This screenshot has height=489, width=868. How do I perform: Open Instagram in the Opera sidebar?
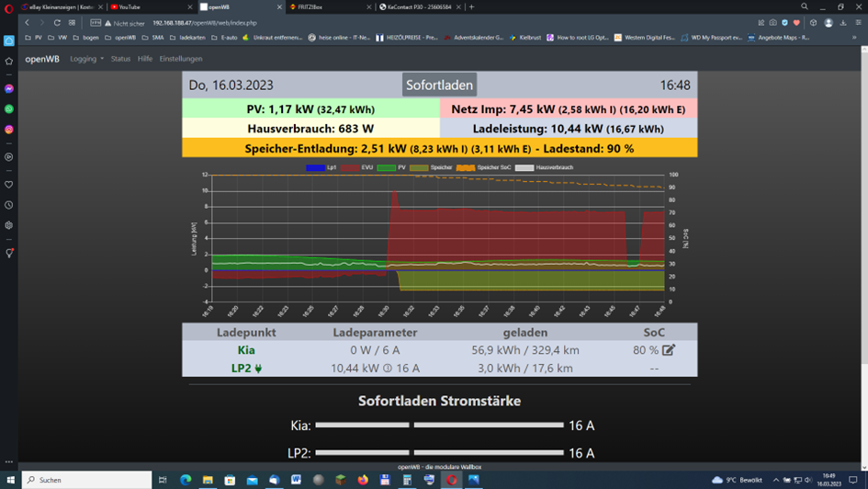tap(9, 130)
